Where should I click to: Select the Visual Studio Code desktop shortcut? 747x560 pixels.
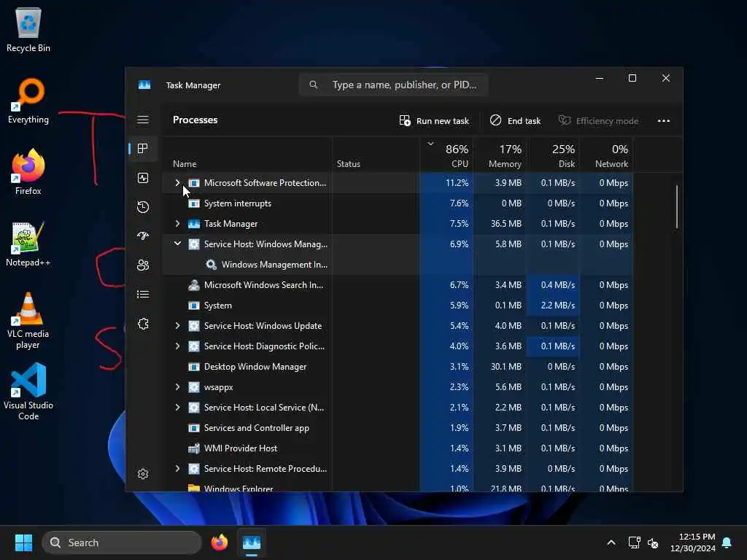pyautogui.click(x=28, y=392)
